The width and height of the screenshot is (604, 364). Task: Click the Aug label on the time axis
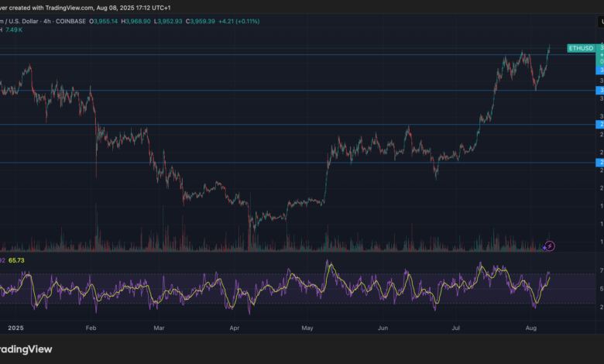[x=531, y=328]
